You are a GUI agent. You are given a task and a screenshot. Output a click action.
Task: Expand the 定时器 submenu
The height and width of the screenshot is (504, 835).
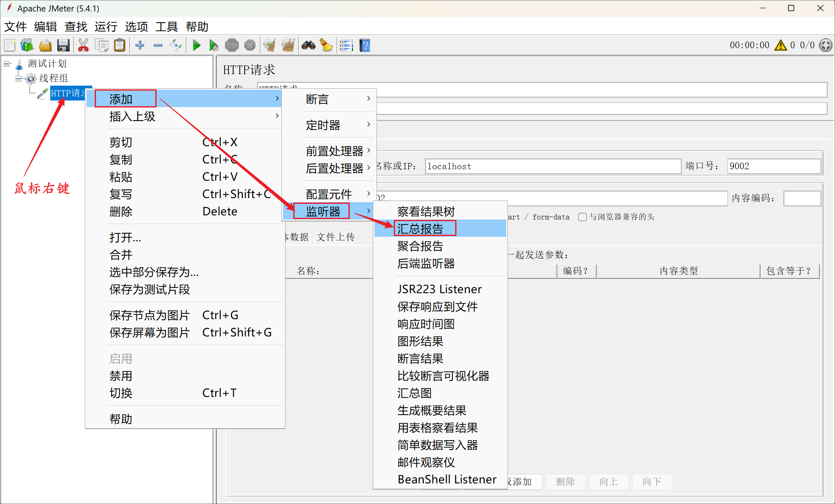(329, 125)
